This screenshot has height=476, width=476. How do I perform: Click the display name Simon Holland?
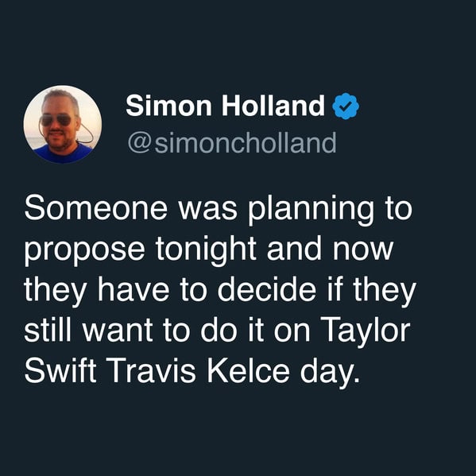(225, 106)
